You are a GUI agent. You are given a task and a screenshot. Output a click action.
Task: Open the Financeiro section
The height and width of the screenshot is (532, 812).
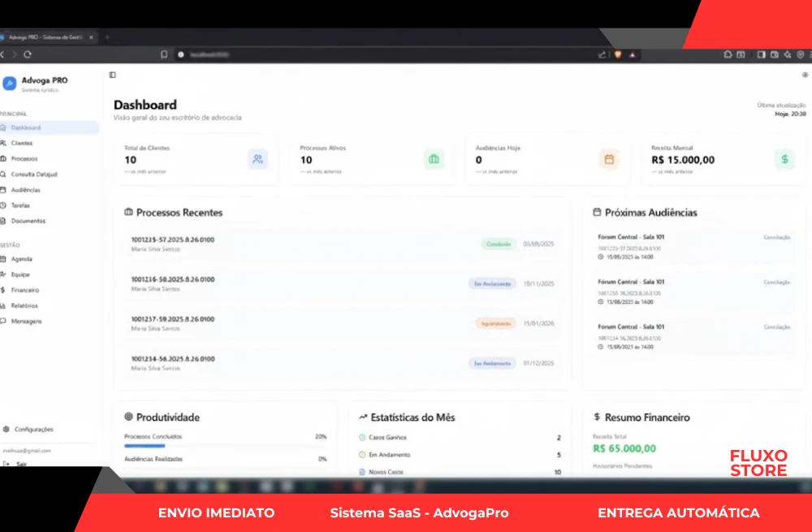pos(24,290)
